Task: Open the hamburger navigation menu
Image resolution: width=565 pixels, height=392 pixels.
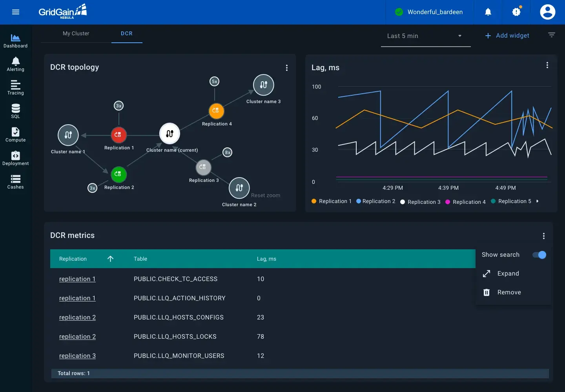Action: coord(16,12)
